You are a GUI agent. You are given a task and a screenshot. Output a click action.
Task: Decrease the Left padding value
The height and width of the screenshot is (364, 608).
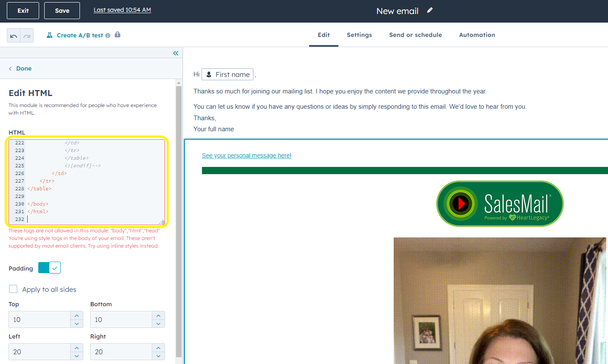click(77, 356)
